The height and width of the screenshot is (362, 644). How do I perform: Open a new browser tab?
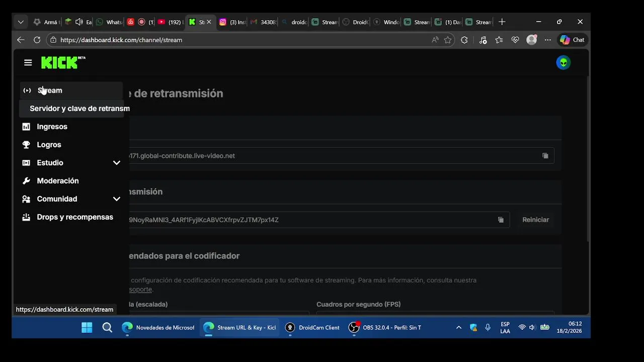[x=502, y=22]
